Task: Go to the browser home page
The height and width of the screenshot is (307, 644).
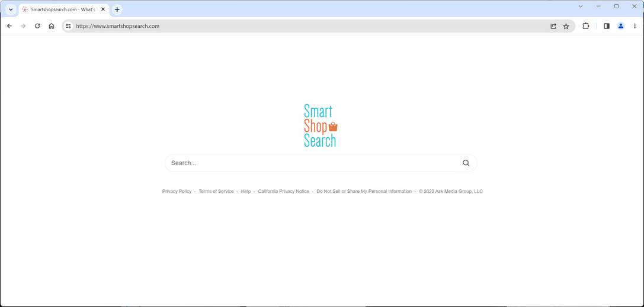Action: click(x=52, y=26)
